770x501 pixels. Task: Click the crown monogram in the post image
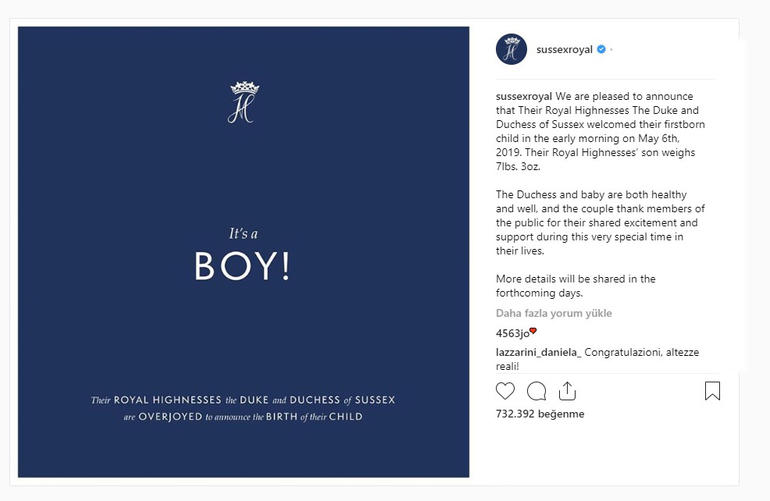click(243, 102)
